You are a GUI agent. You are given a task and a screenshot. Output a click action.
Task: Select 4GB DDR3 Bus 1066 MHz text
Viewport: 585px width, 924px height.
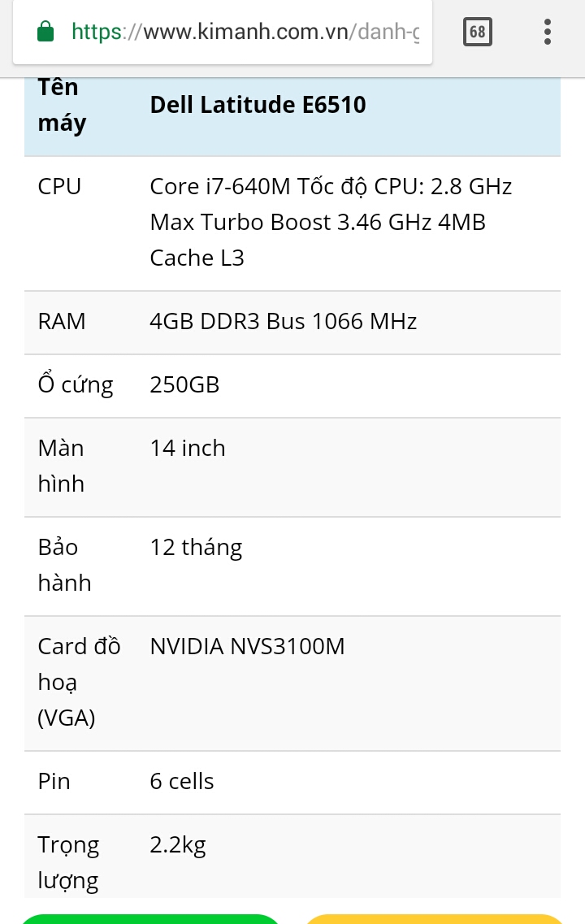tap(284, 321)
